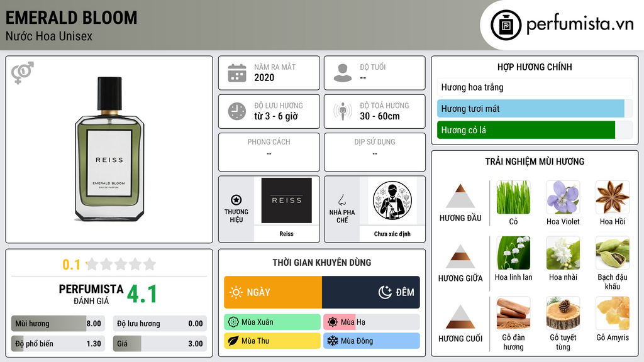Screen dimensions: 644x362
Task: Click the unisex gender symbol icon
Action: tap(23, 73)
